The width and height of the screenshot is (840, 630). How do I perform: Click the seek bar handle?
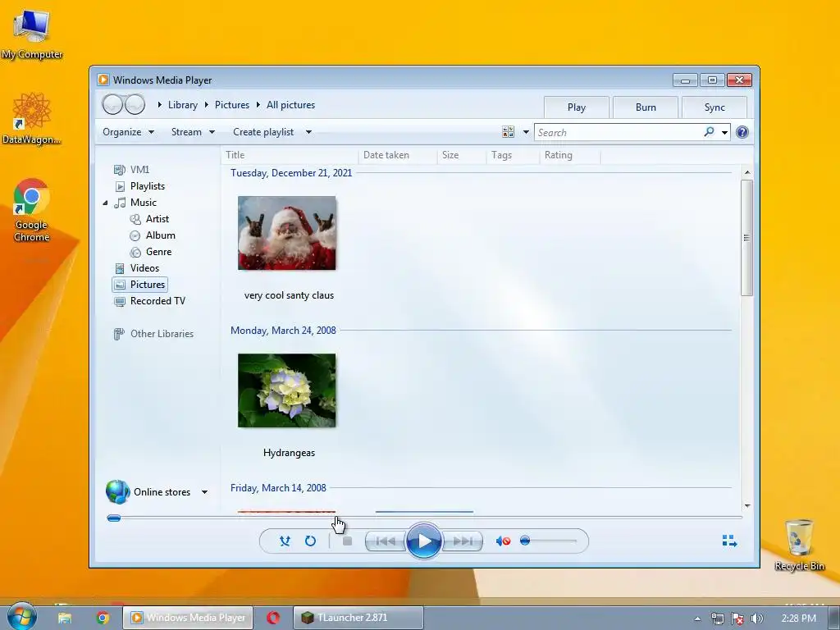pos(113,518)
